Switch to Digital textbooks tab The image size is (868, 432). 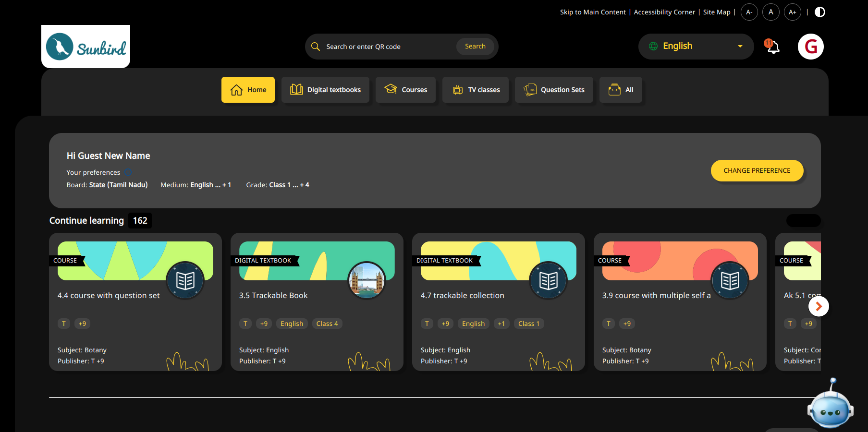pos(325,90)
